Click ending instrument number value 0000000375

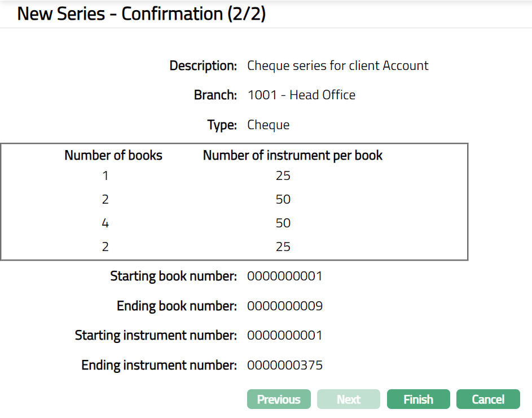pos(284,366)
